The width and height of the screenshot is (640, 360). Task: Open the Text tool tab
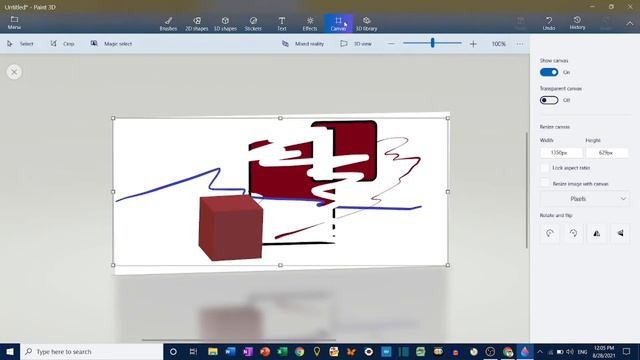tap(282, 24)
